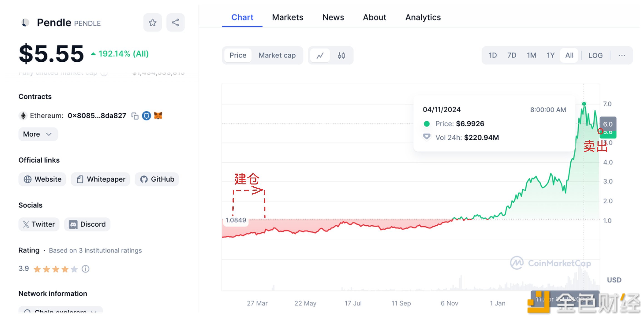Open the three-dots chart options menu
Image resolution: width=644 pixels, height=317 pixels.
coord(622,56)
